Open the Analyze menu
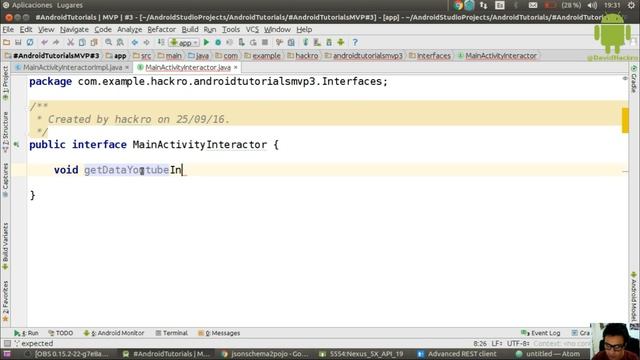Image resolution: width=640 pixels, height=360 pixels. coord(129,29)
